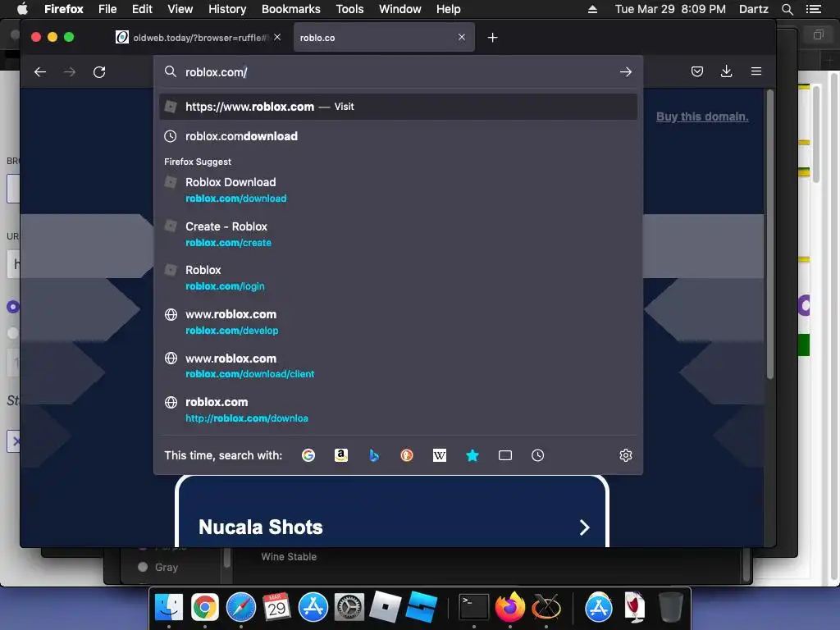
Task: Open a new tab with the plus button
Action: pos(492,38)
